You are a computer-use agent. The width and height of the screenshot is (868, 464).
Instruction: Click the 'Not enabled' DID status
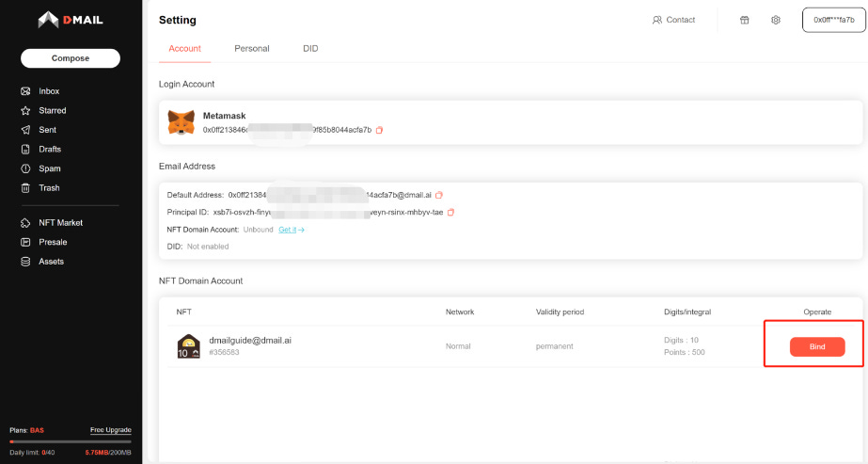(x=208, y=247)
